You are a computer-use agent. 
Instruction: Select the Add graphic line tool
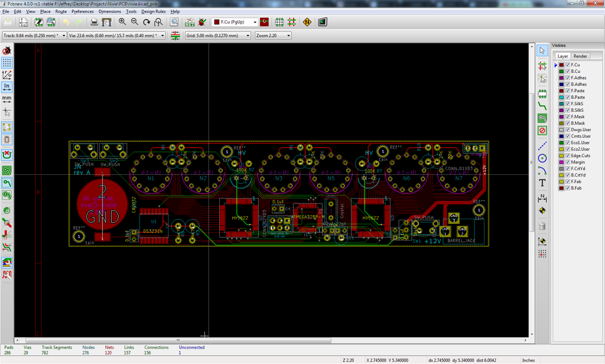click(542, 146)
